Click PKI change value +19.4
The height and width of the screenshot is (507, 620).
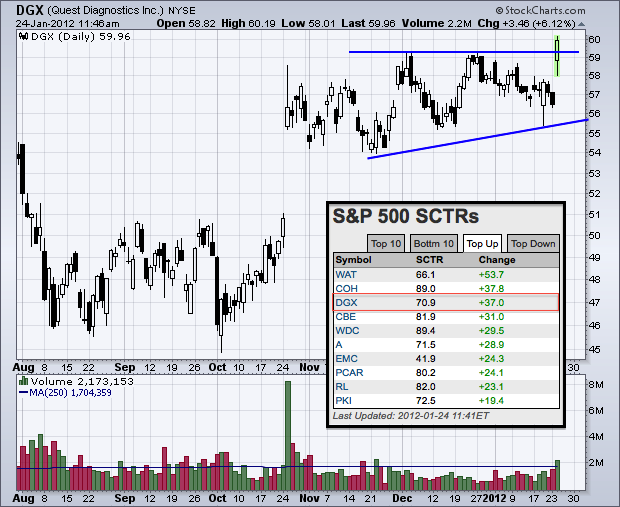pos(491,401)
